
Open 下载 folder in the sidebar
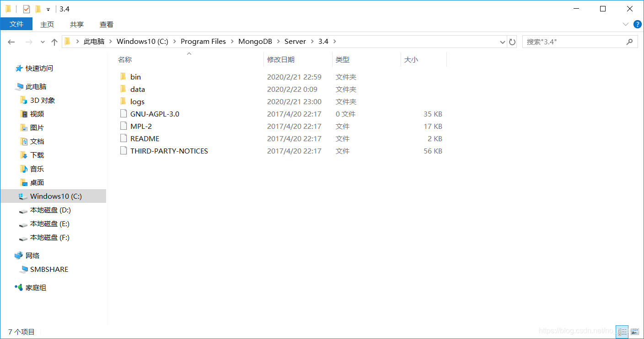click(x=37, y=155)
